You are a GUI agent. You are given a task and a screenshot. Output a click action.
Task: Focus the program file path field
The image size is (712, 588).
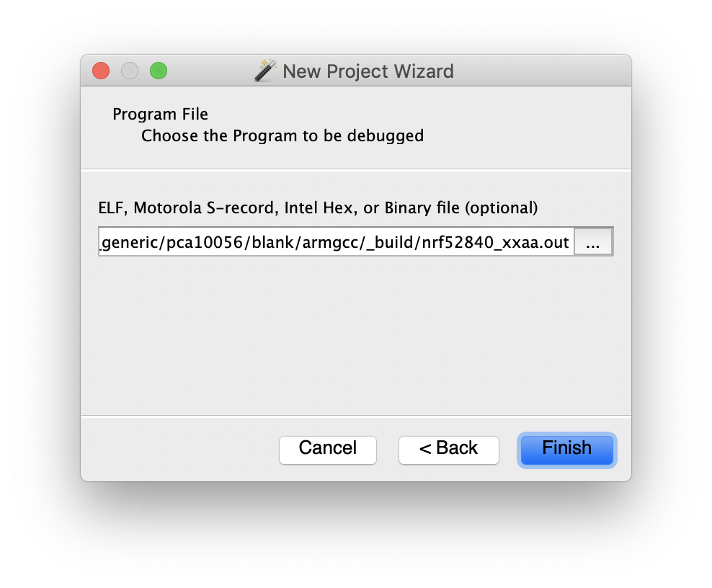click(x=337, y=242)
